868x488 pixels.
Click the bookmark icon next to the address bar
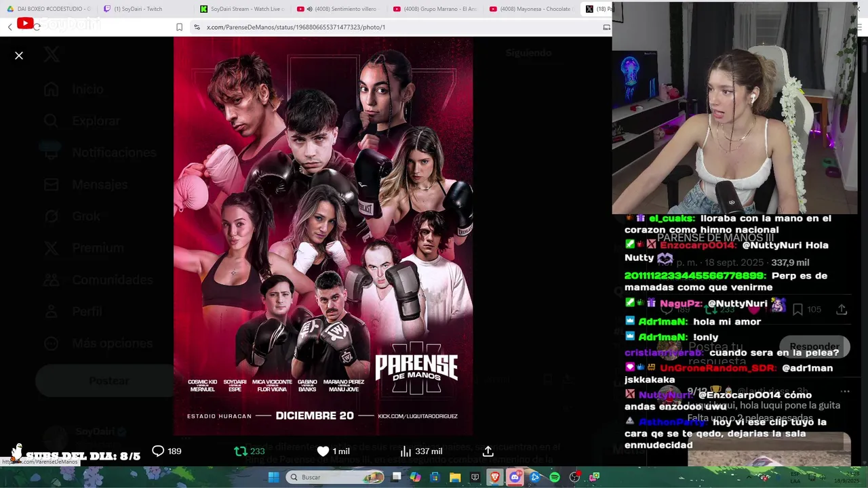(179, 27)
